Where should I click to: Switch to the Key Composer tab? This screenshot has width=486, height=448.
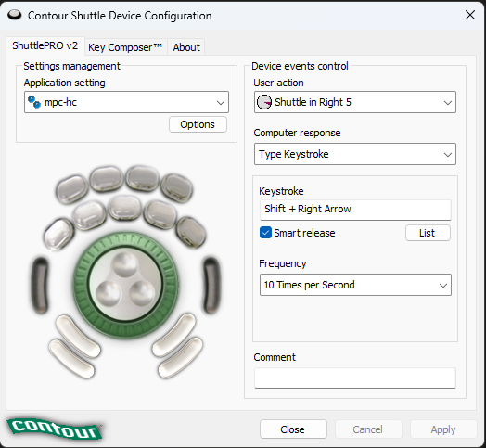point(125,47)
